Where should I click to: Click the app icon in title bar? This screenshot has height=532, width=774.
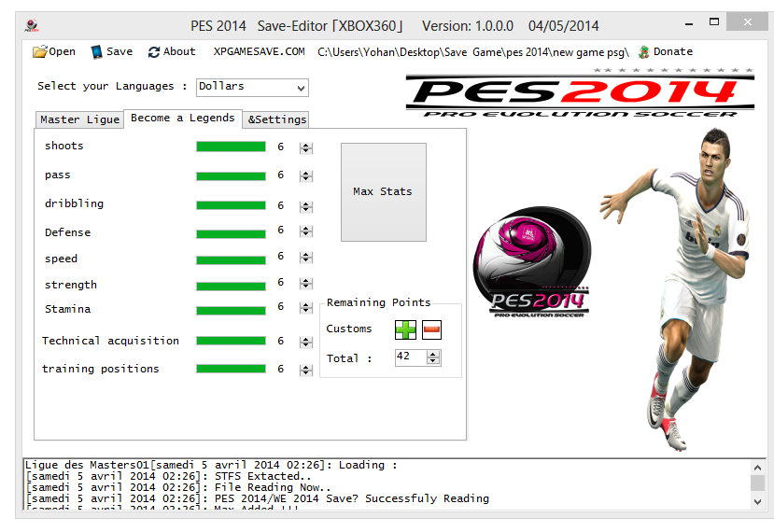pyautogui.click(x=32, y=26)
